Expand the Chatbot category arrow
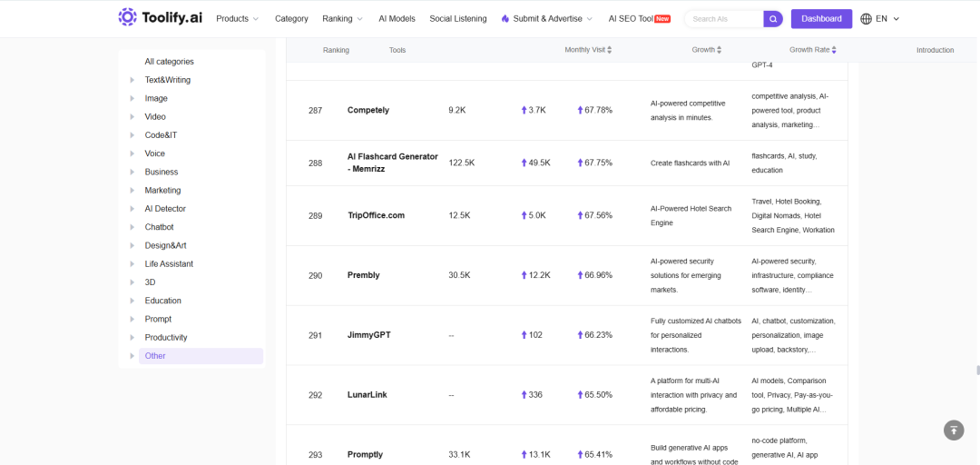 (x=132, y=227)
